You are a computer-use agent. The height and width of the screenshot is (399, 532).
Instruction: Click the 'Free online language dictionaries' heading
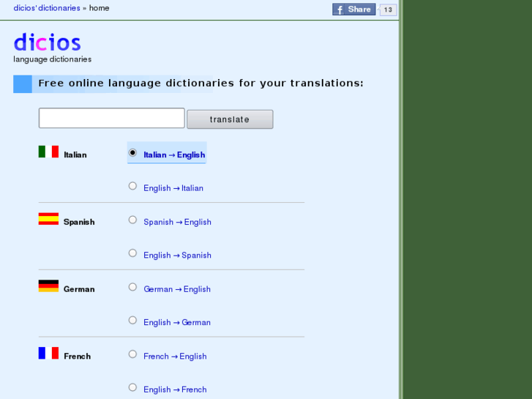point(201,83)
